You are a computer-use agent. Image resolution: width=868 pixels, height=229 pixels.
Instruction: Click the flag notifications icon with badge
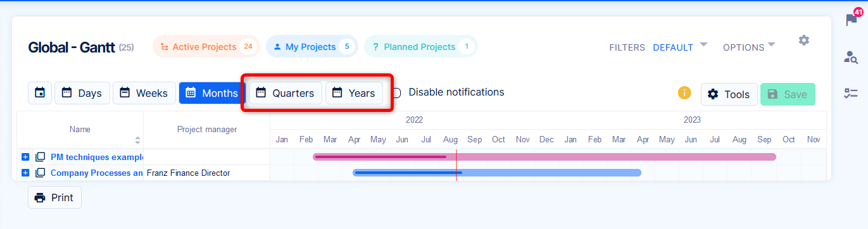point(852,19)
